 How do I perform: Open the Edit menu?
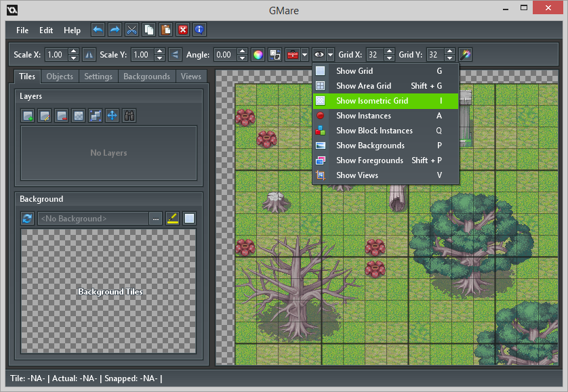click(x=46, y=30)
